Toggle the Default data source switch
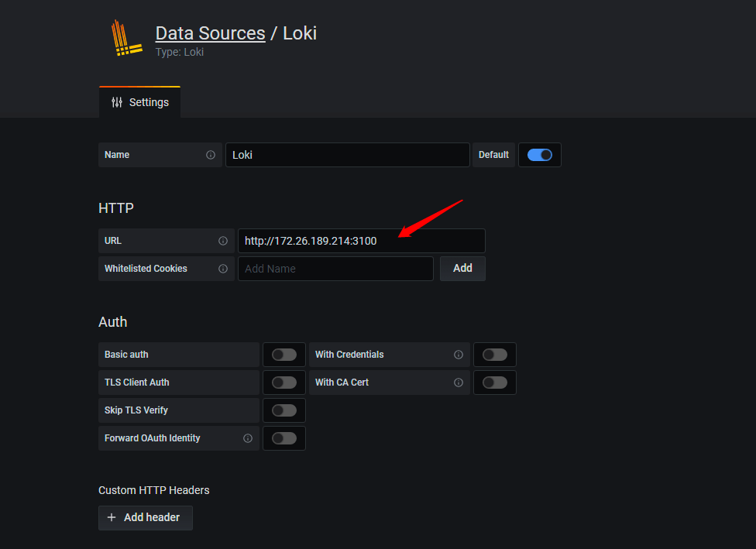This screenshot has width=756, height=549. [540, 155]
